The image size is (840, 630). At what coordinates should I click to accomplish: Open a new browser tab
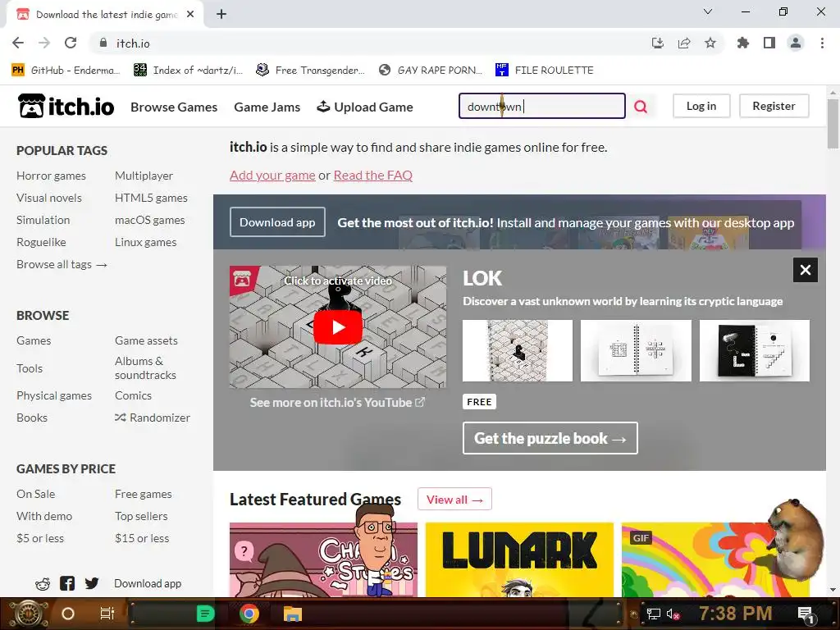point(221,14)
